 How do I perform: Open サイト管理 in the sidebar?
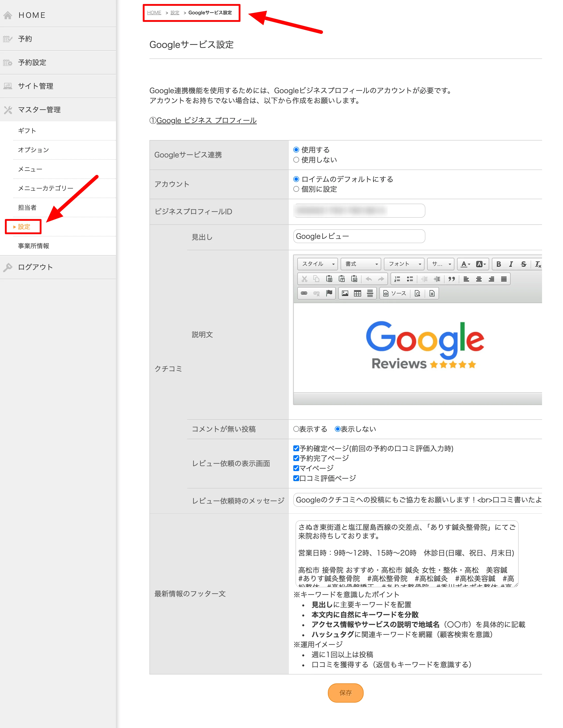point(58,86)
